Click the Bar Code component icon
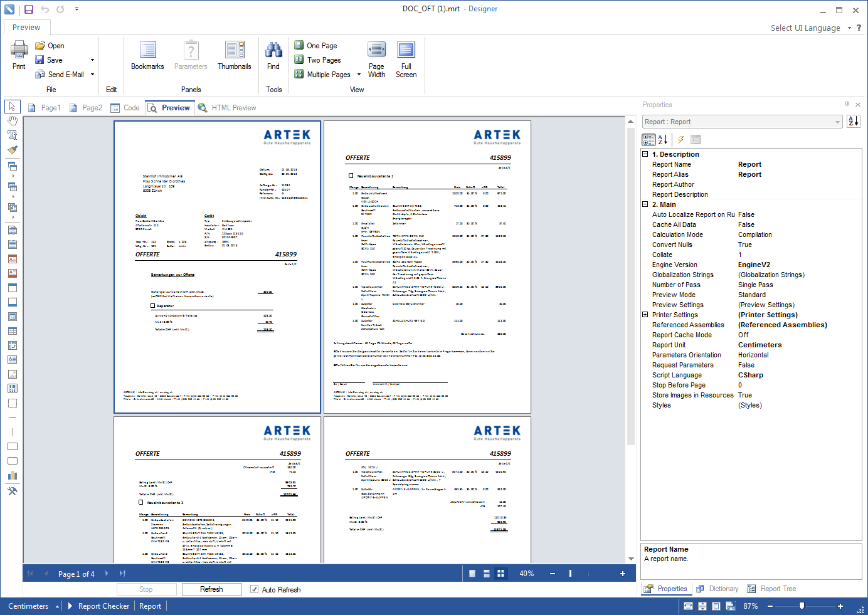 pyautogui.click(x=12, y=389)
